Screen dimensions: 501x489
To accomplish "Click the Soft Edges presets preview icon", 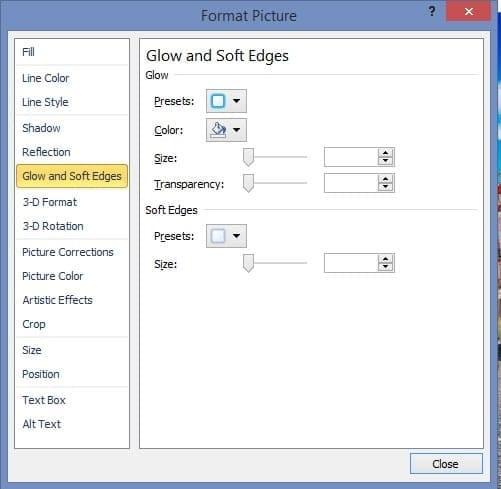I will (x=218, y=236).
